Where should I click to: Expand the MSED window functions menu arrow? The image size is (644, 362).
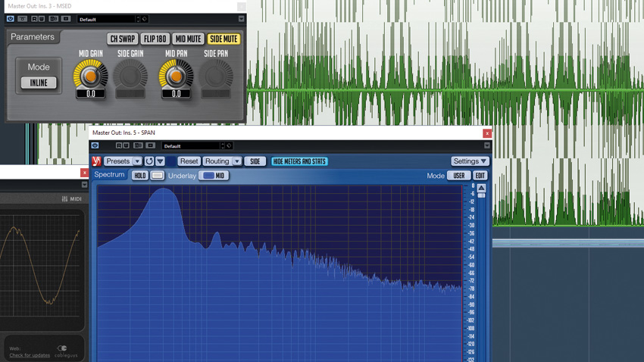(x=241, y=19)
